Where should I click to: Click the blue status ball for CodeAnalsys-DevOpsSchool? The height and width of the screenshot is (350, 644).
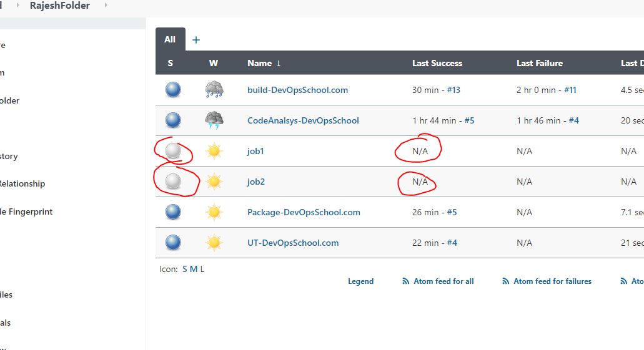(173, 120)
